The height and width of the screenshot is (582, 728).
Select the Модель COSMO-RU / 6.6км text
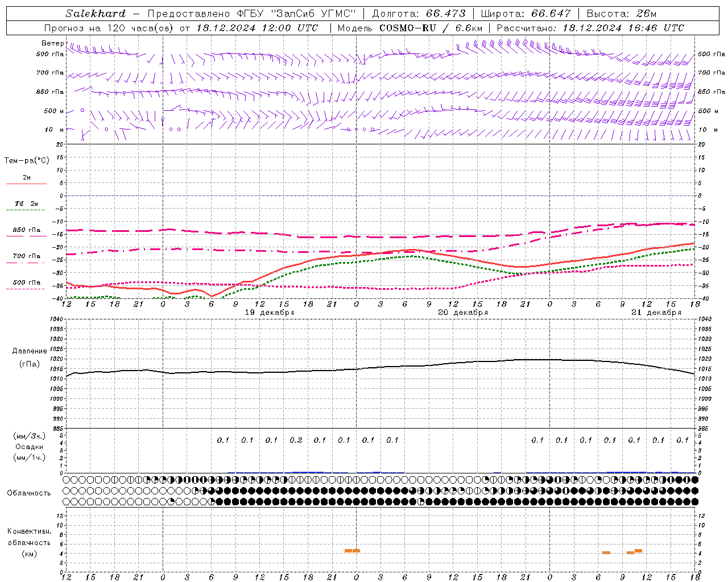[410, 28]
